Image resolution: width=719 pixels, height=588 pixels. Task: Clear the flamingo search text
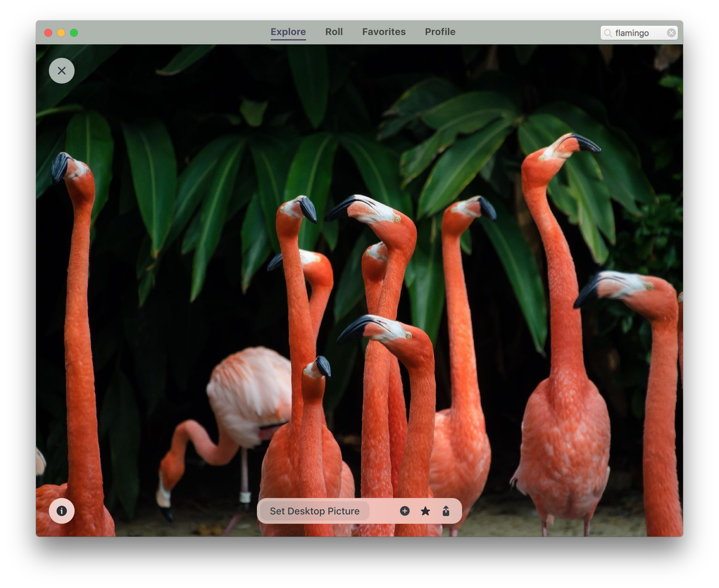point(671,33)
